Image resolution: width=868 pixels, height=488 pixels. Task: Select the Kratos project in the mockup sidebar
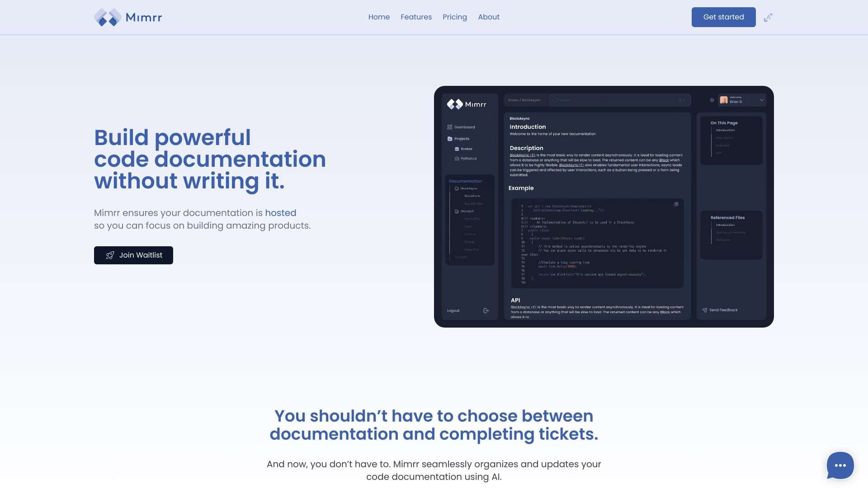pos(466,149)
